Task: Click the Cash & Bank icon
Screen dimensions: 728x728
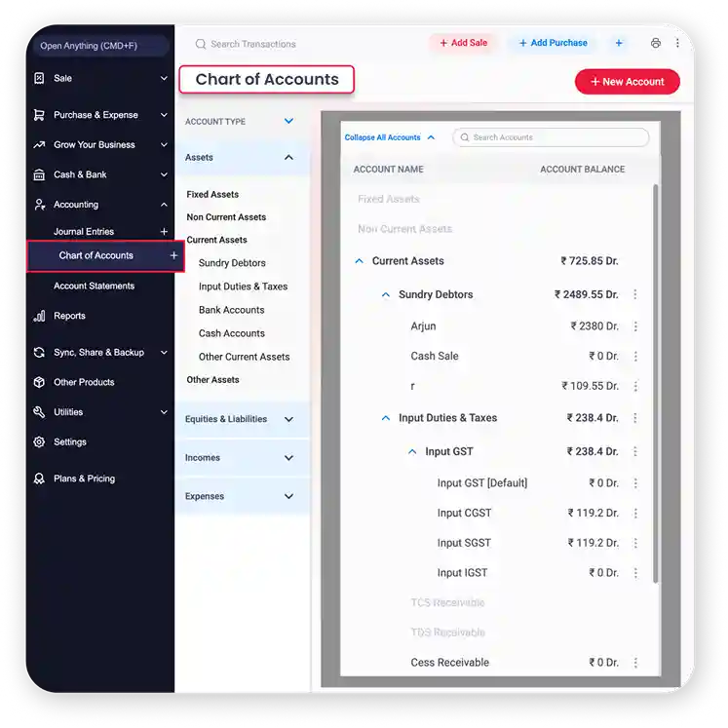Action: pyautogui.click(x=39, y=174)
